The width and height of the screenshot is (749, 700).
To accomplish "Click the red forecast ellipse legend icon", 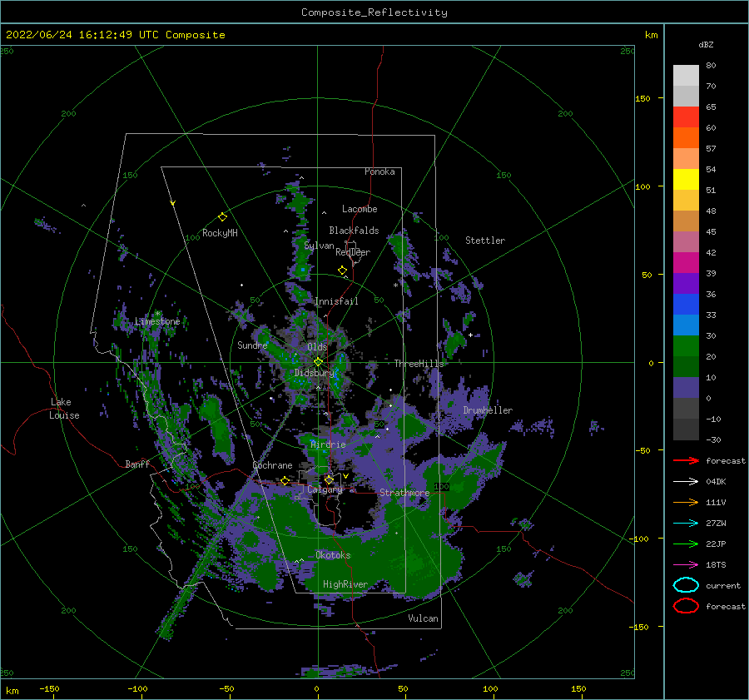I will click(x=686, y=606).
